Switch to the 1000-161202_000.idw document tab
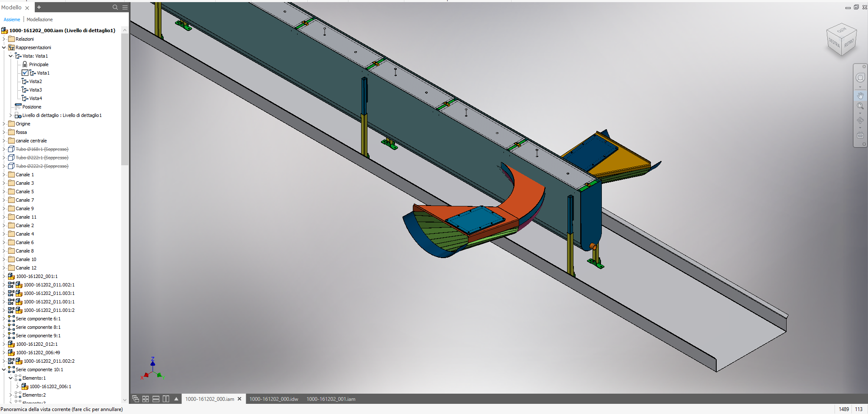 point(273,399)
